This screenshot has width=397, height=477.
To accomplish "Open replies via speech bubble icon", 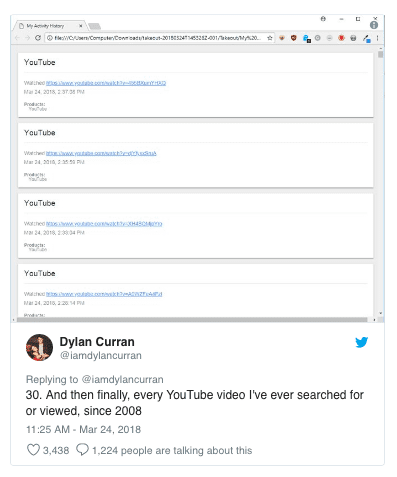I will click(82, 450).
